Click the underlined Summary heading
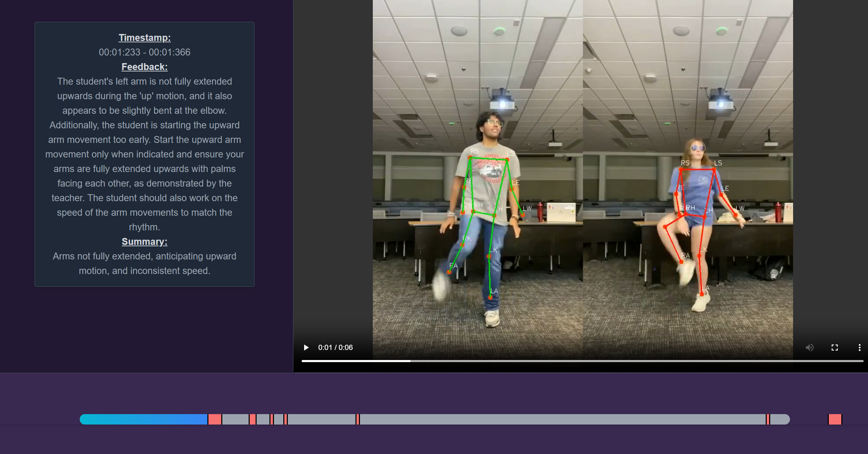This screenshot has width=868, height=454. [x=145, y=242]
